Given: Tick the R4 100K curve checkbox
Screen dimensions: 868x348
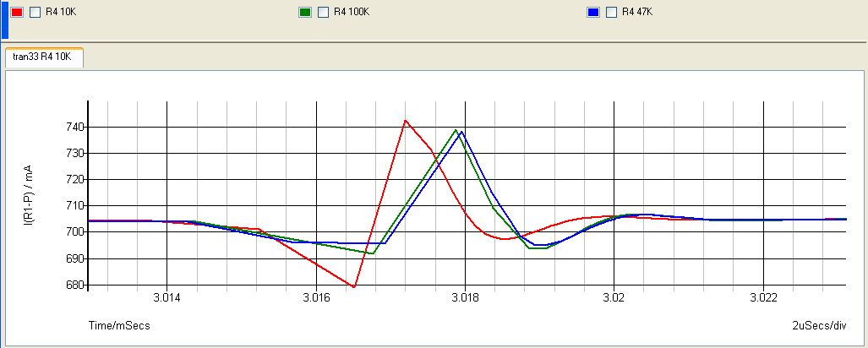Looking at the screenshot, I should [x=323, y=13].
